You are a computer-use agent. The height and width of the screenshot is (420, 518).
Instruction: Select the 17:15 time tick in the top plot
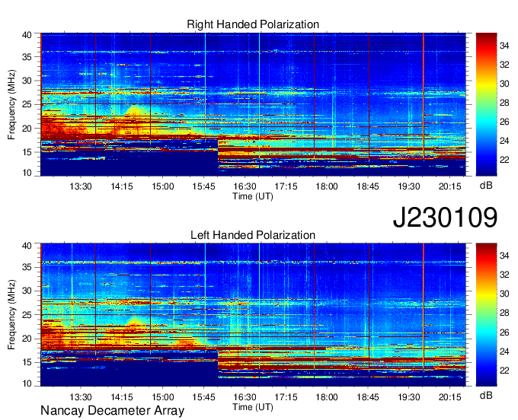pyautogui.click(x=286, y=186)
